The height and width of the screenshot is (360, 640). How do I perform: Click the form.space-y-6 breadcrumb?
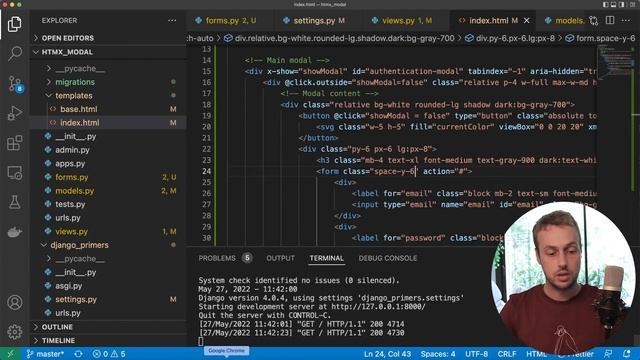click(600, 38)
